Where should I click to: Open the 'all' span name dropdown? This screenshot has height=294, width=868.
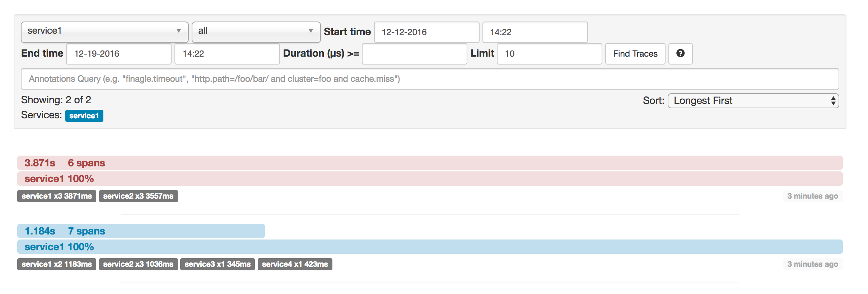click(x=256, y=32)
